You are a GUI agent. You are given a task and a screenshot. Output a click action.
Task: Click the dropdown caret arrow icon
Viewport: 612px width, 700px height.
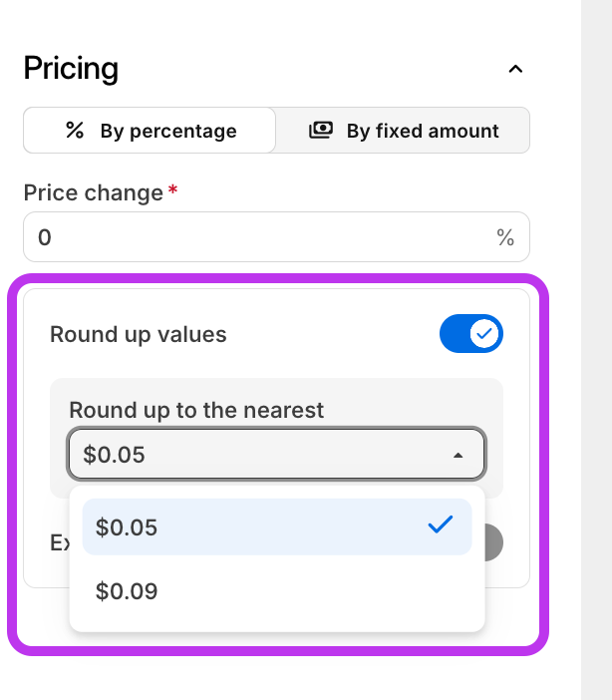(458, 456)
